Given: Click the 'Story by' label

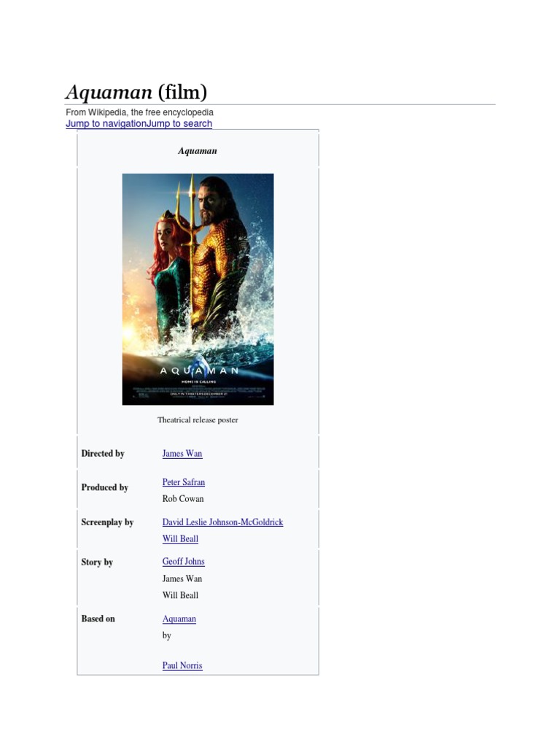Looking at the screenshot, I should pyautogui.click(x=97, y=562).
